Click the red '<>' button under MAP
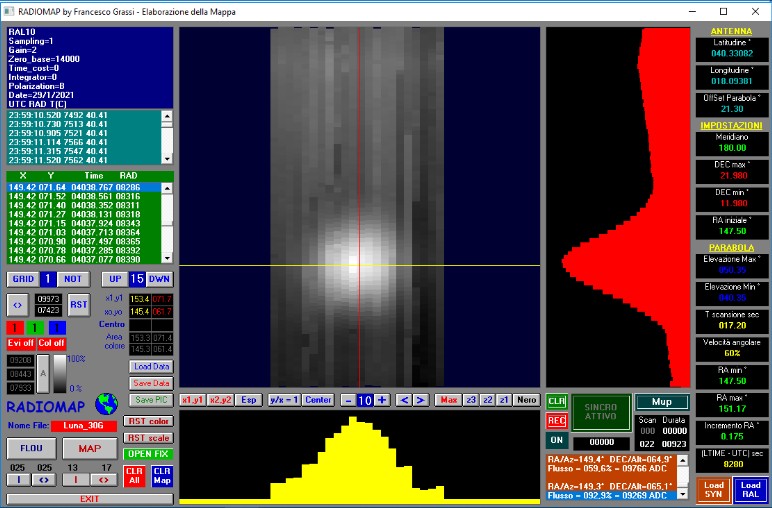772x508 pixels. click(103, 480)
